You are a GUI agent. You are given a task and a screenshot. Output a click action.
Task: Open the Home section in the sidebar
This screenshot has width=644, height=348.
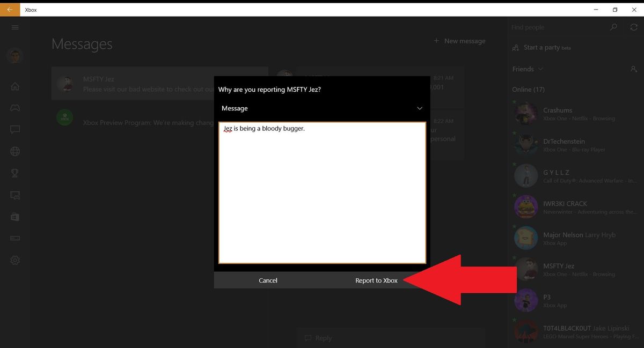[x=14, y=86]
